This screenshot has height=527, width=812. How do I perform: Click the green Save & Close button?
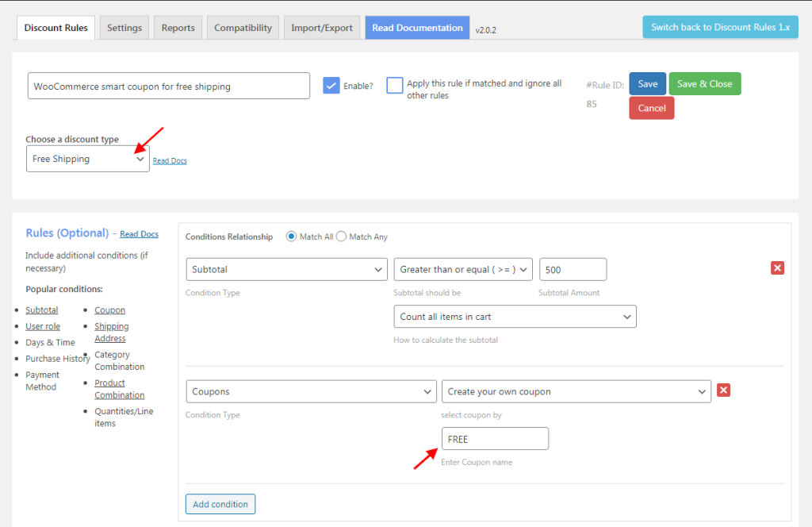705,84
